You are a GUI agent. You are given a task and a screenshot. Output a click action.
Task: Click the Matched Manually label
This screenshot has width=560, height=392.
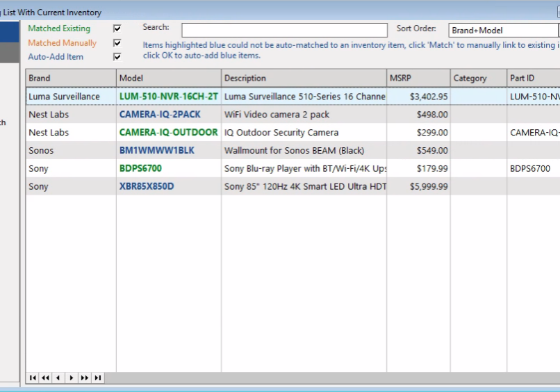(x=62, y=43)
